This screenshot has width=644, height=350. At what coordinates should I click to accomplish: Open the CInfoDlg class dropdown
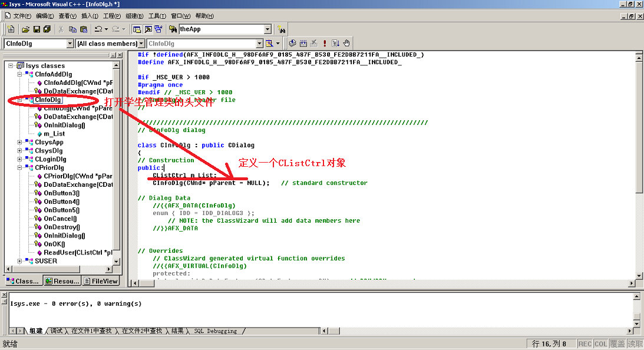coord(70,44)
